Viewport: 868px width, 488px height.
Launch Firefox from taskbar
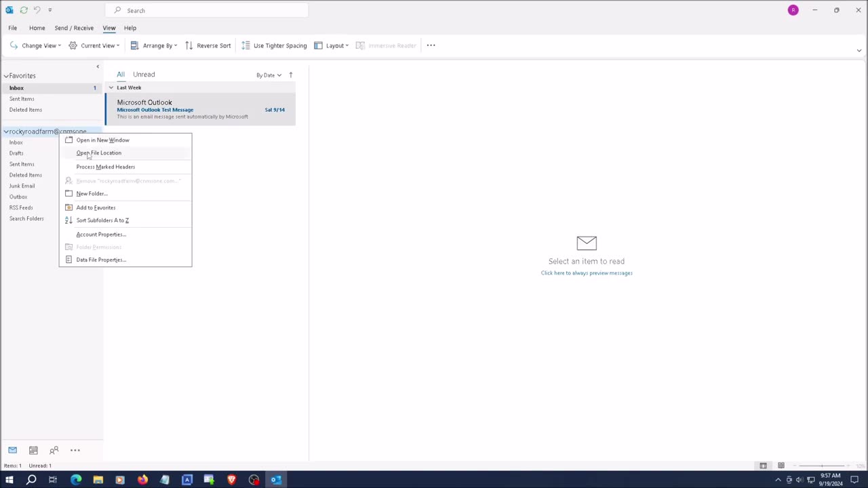(142, 480)
